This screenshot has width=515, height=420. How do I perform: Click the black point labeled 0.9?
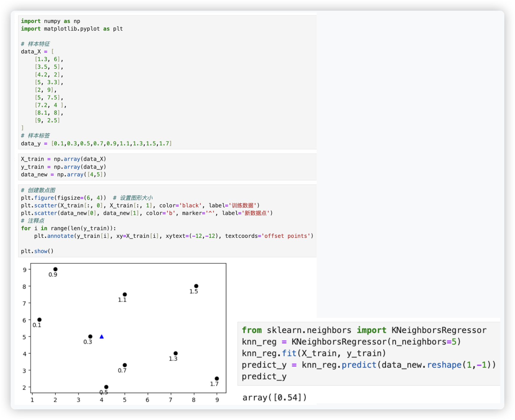pos(55,269)
